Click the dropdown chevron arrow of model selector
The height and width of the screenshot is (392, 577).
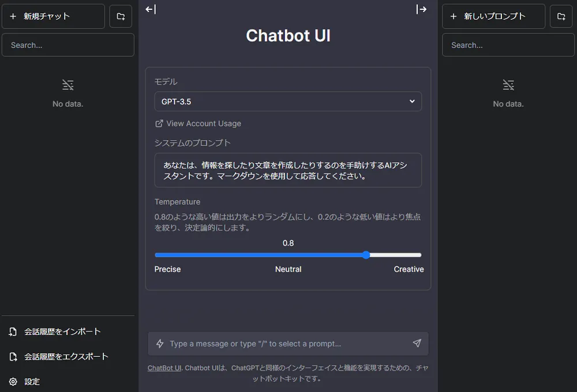click(x=412, y=101)
